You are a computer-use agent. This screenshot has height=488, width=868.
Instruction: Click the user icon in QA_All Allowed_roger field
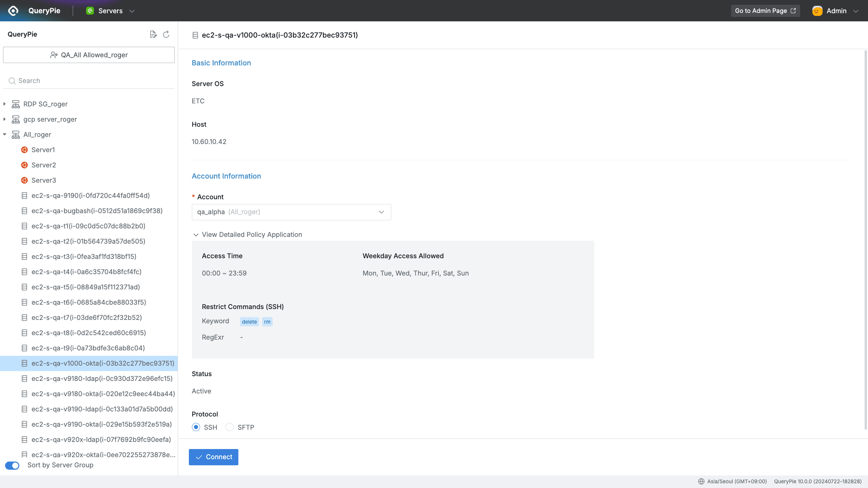point(54,55)
